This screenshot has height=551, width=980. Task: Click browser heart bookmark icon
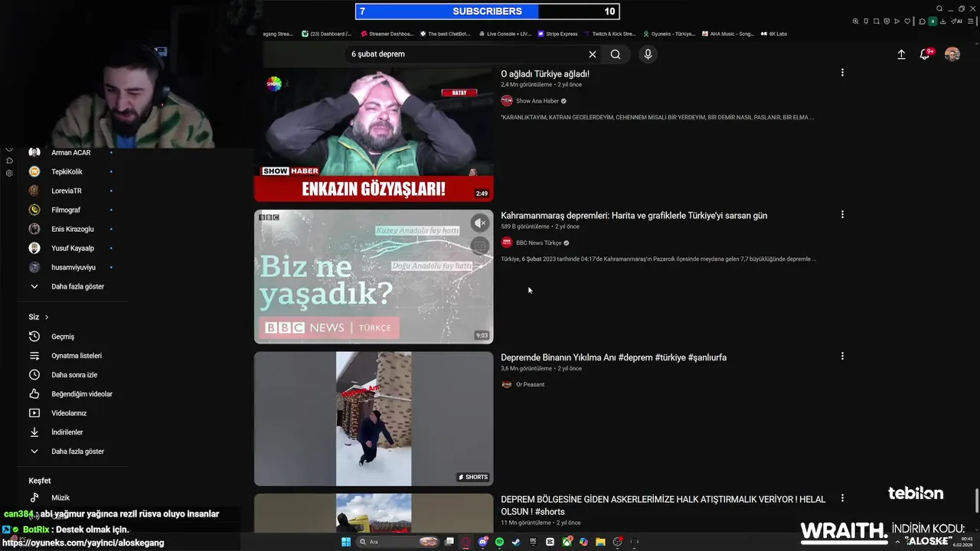click(907, 21)
